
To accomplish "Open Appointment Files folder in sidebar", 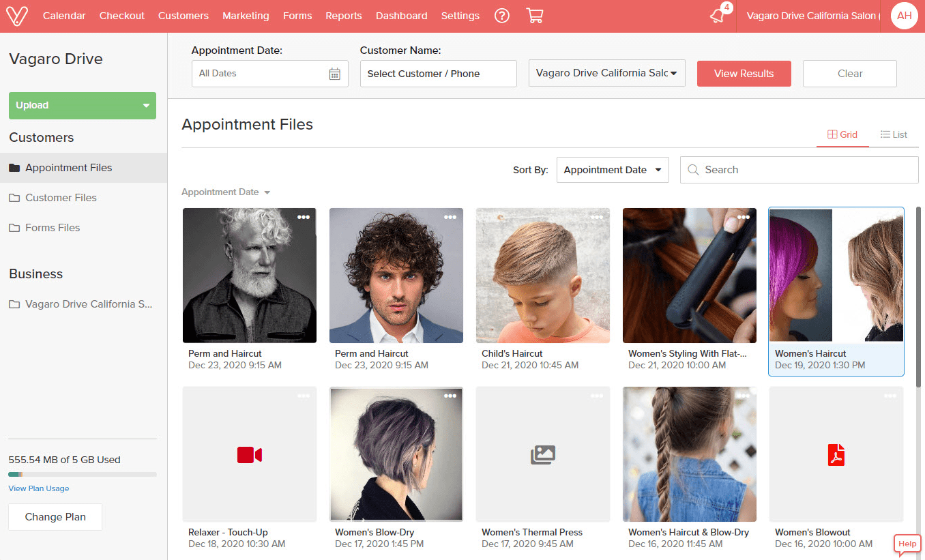I will point(83,168).
